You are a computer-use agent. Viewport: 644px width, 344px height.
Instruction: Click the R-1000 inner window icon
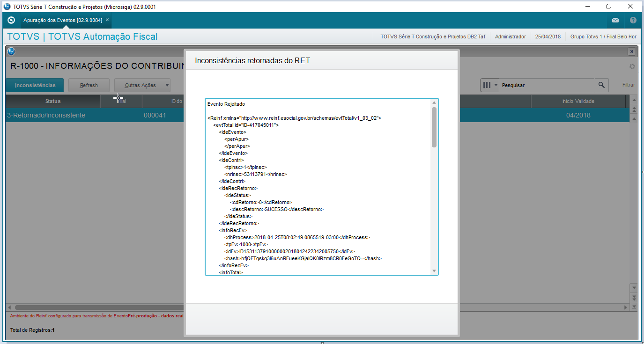[x=12, y=51]
